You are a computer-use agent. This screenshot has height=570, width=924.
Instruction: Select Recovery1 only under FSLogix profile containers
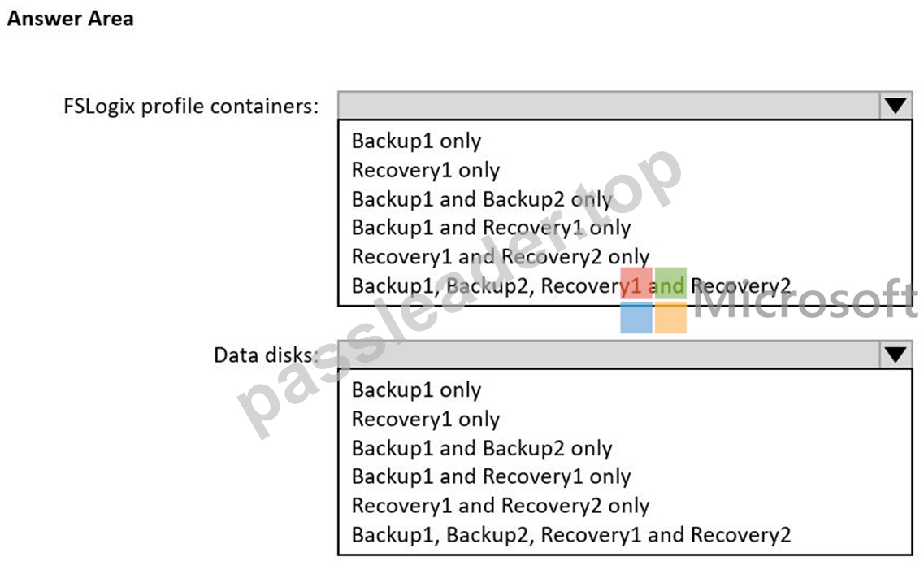[x=426, y=170]
